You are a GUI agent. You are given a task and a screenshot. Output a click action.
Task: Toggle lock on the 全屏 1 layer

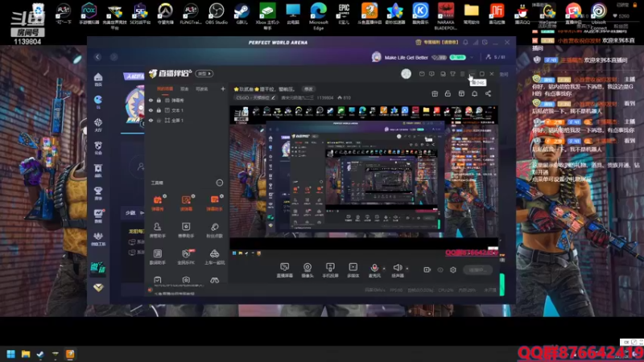159,121
